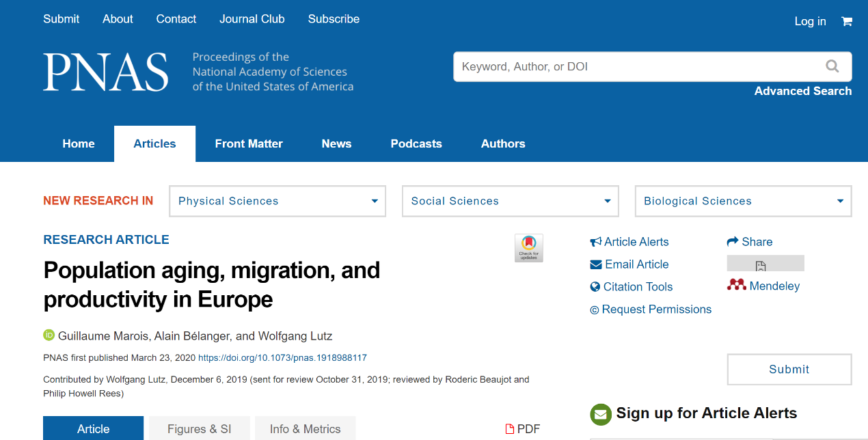Switch to Figures & SI tab

point(200,428)
